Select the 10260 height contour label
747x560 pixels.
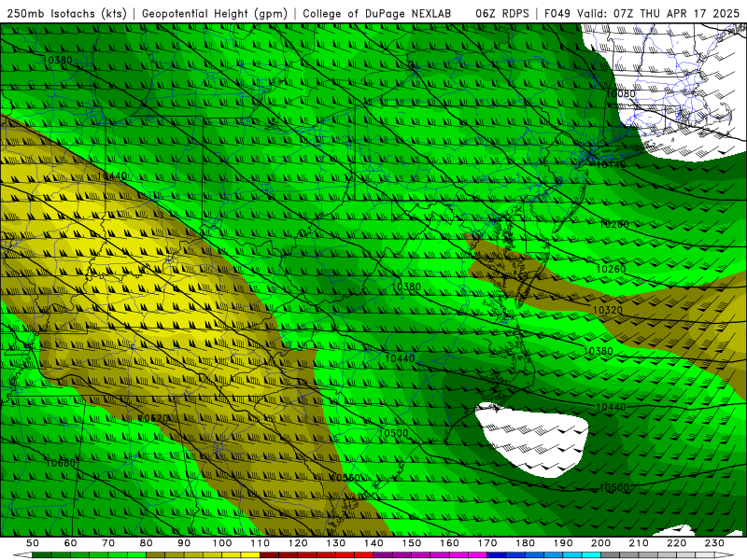pos(611,269)
